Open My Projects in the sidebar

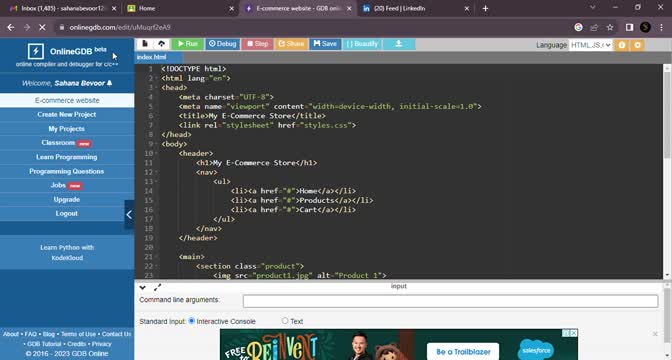pyautogui.click(x=66, y=129)
